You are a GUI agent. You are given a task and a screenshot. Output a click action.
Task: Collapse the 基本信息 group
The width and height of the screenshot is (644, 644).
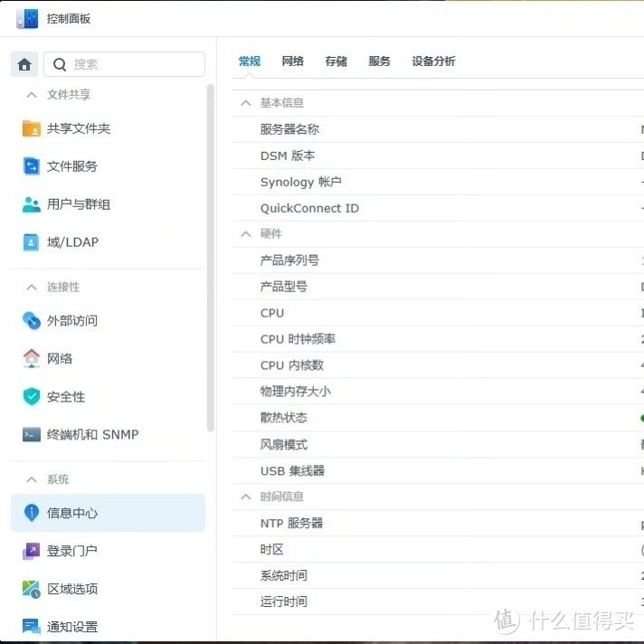(x=246, y=103)
